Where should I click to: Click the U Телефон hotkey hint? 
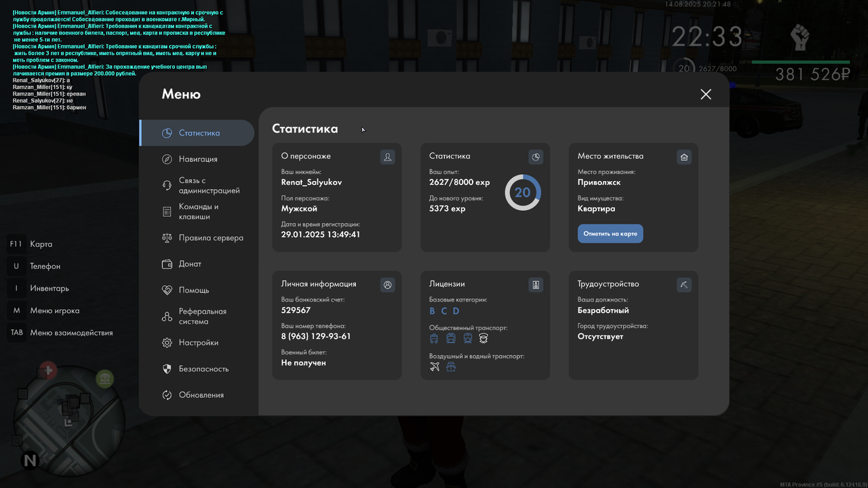pos(35,266)
